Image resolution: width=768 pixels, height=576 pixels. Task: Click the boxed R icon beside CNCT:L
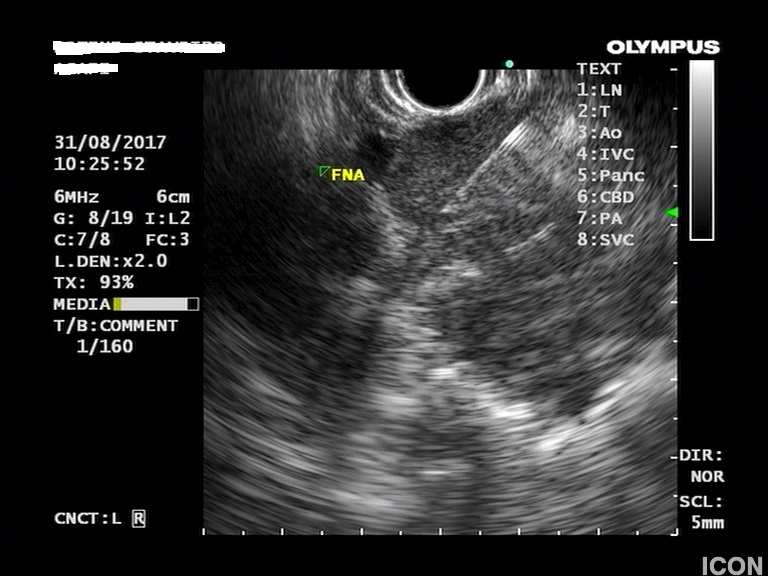139,518
